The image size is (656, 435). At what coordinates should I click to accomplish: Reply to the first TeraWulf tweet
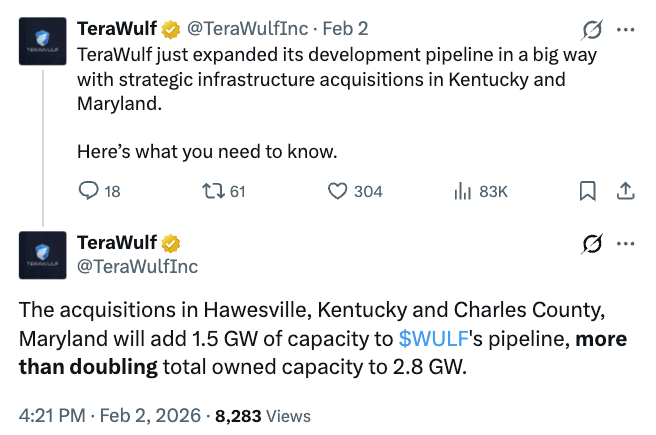(89, 190)
